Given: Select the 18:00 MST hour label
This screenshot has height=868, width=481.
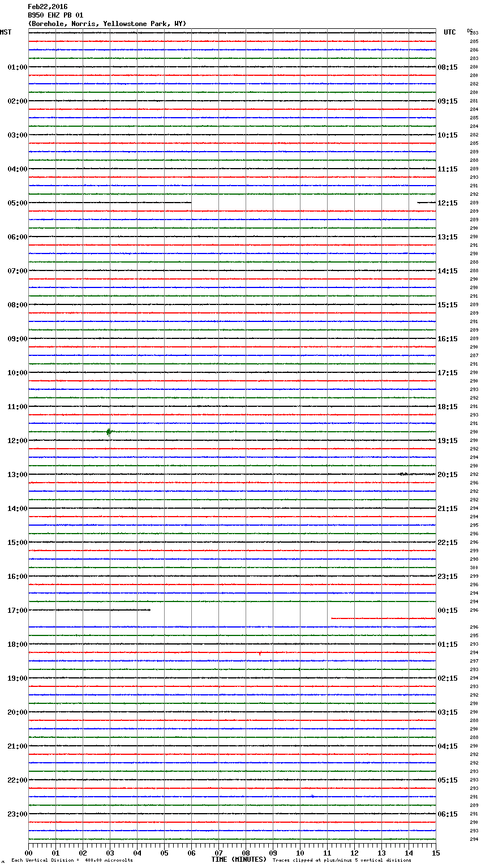Looking at the screenshot, I should (x=18, y=644).
